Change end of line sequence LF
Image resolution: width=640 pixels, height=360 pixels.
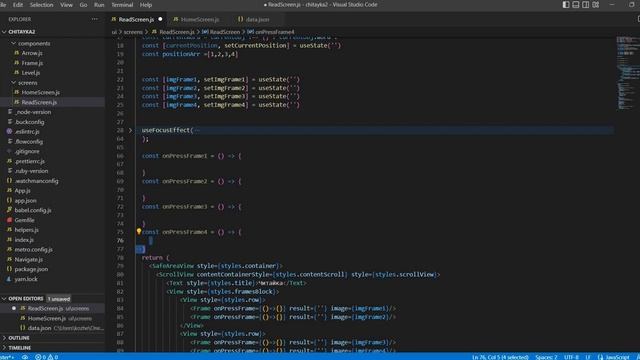click(588, 357)
